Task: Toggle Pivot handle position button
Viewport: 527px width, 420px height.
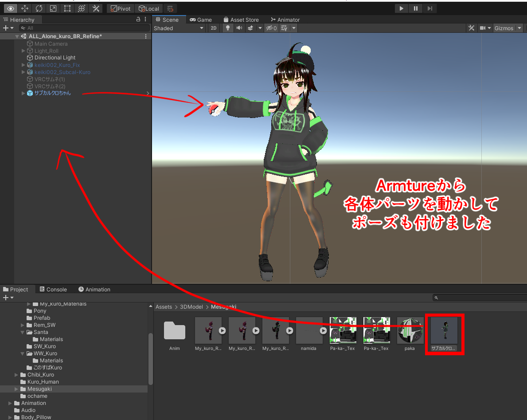Action: [x=121, y=9]
